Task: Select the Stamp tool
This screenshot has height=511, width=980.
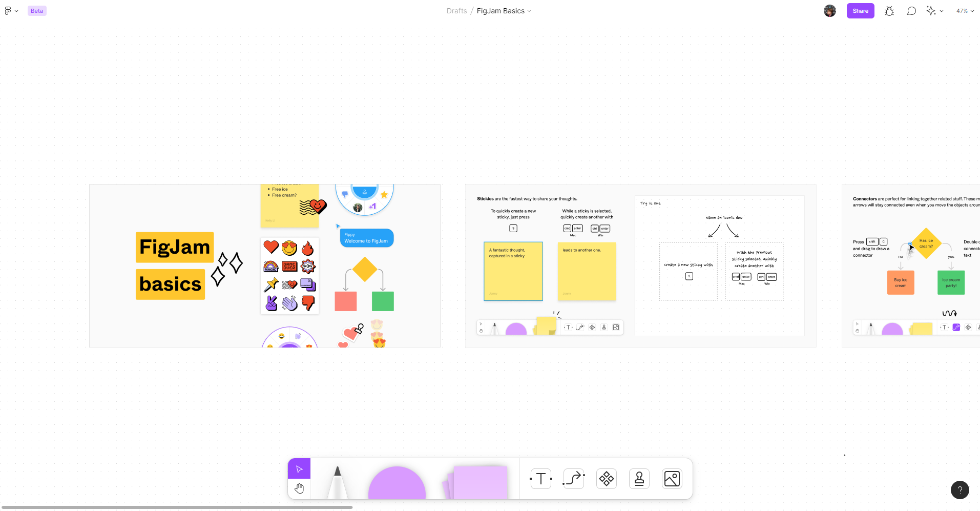Action: 639,479
